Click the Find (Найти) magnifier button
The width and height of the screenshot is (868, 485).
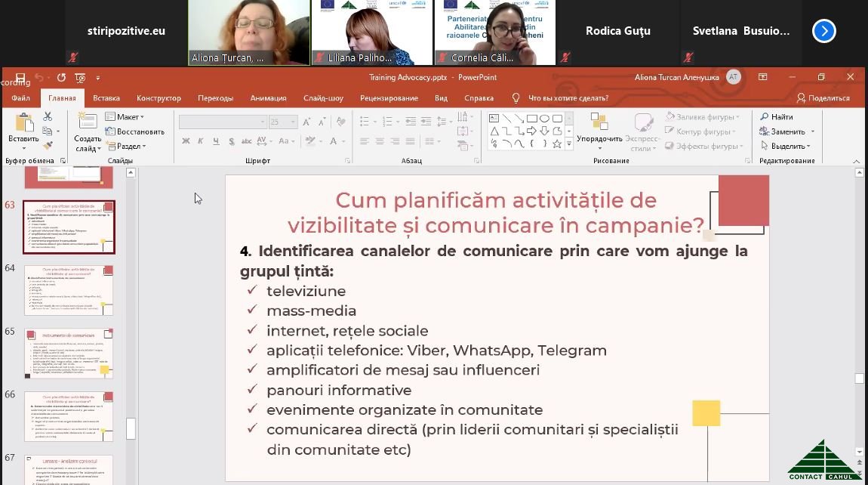pyautogui.click(x=776, y=117)
